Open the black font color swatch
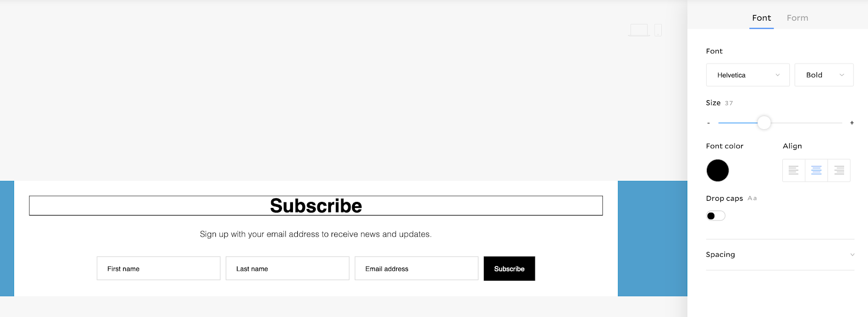Image resolution: width=868 pixels, height=317 pixels. 718,170
